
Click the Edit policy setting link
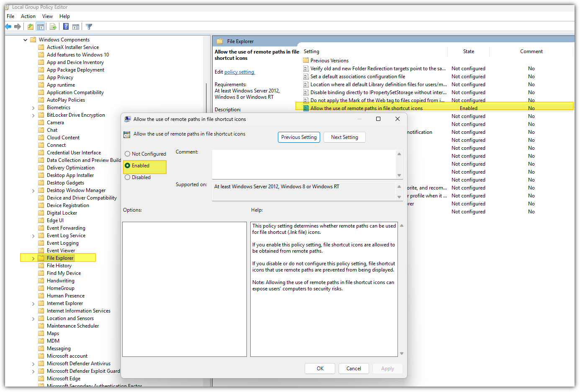click(x=239, y=72)
